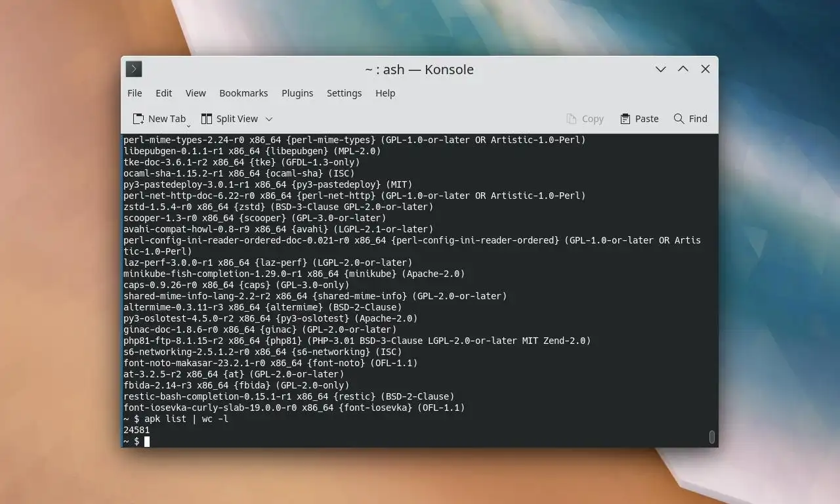This screenshot has width=840, height=504.
Task: Click the fbida-2.14-r3 line
Action: coord(236,385)
